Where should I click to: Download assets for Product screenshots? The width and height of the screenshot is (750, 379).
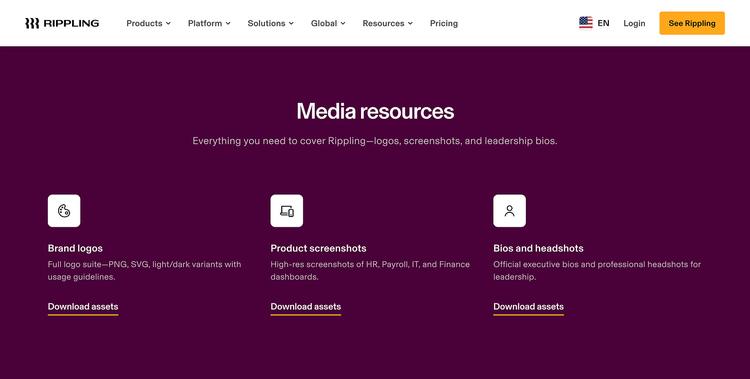tap(306, 307)
